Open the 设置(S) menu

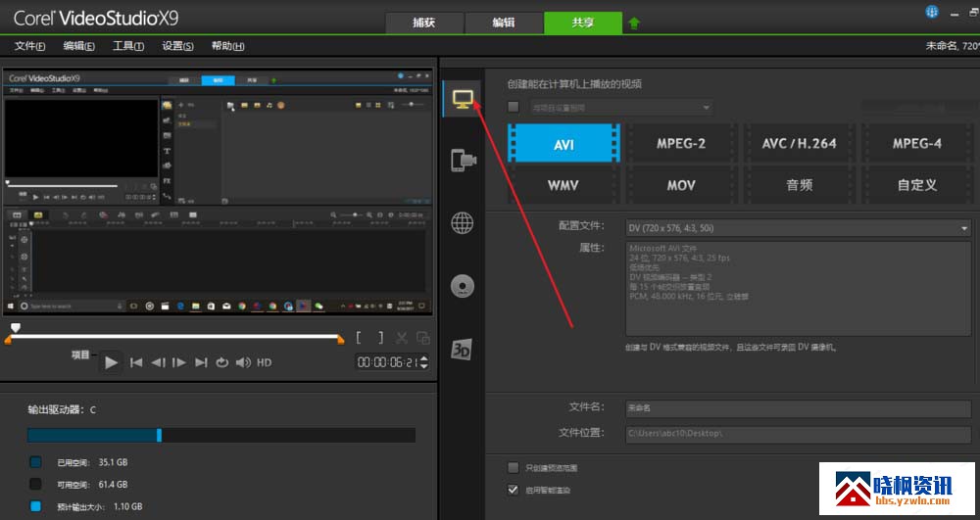tap(177, 46)
